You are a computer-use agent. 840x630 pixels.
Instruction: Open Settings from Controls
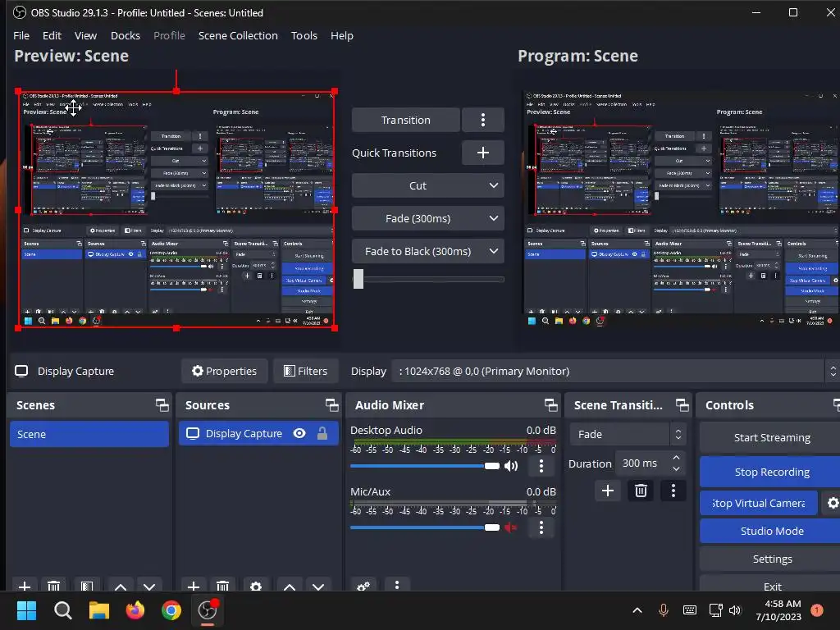tap(771, 559)
